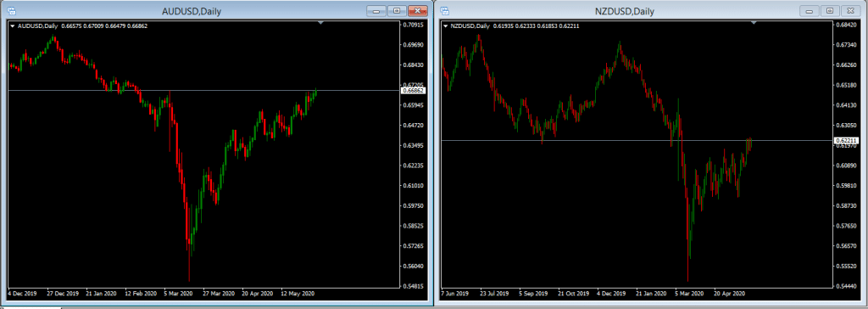Close the AUDUSD,Daily chart window
Screen dimensions: 868x309
[417, 10]
